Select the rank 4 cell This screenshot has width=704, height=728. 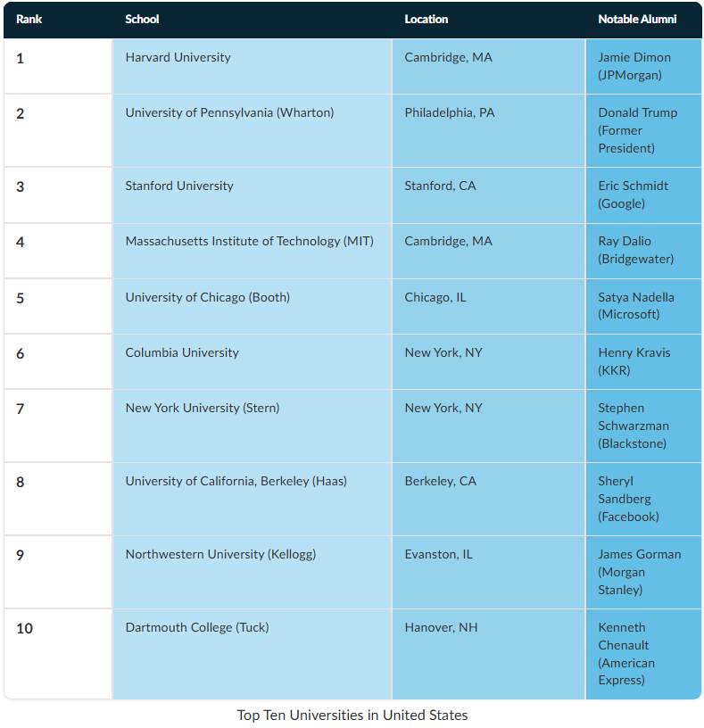[x=58, y=251]
